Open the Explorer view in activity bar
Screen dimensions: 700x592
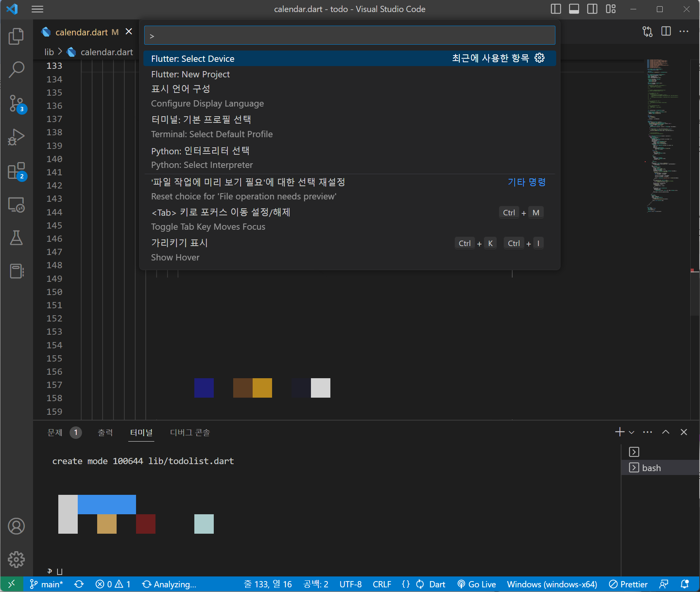coord(16,36)
